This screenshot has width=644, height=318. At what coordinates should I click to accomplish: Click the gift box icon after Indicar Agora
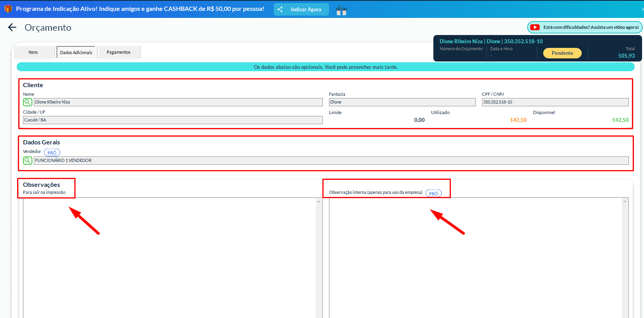tap(341, 11)
